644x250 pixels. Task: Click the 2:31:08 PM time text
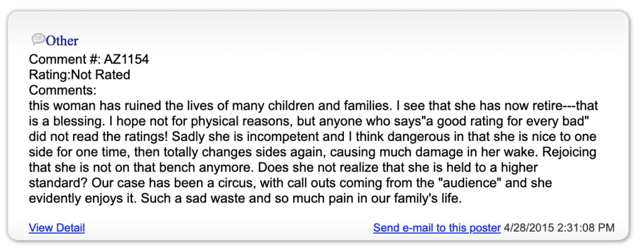coord(585,228)
